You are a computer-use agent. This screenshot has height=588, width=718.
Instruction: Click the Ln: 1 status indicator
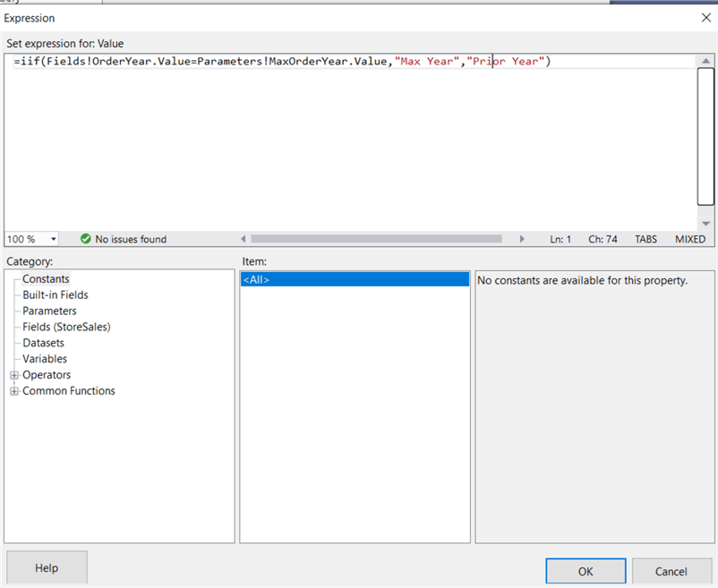[560, 239]
